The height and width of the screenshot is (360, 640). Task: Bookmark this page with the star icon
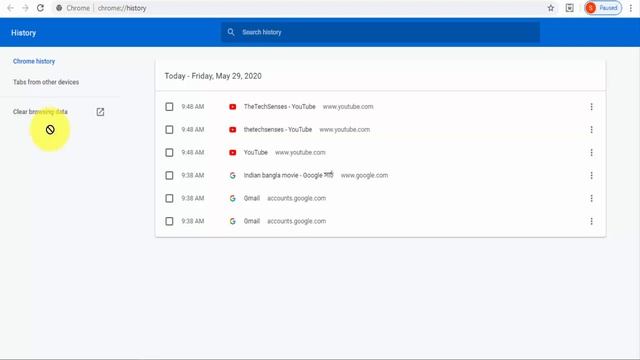(x=551, y=8)
